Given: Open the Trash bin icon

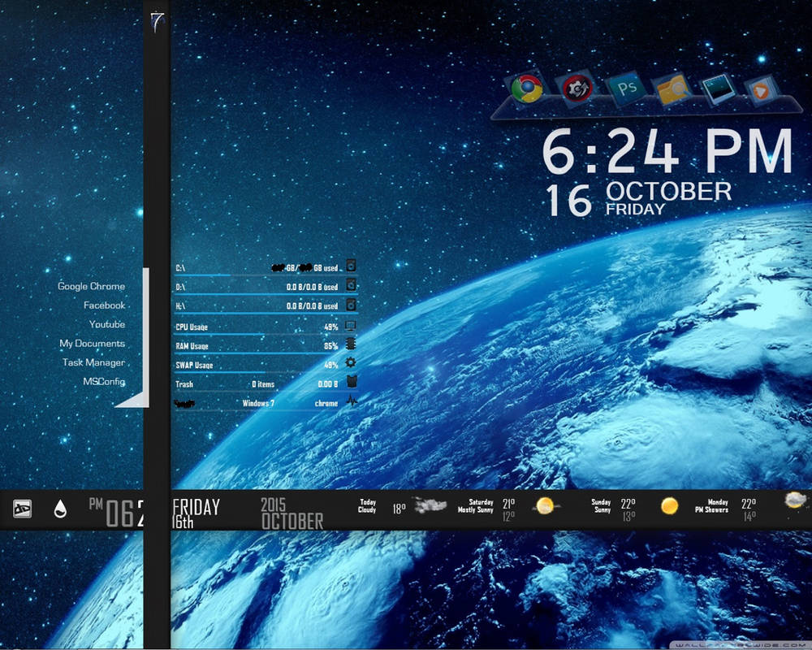Looking at the screenshot, I should click(x=352, y=383).
